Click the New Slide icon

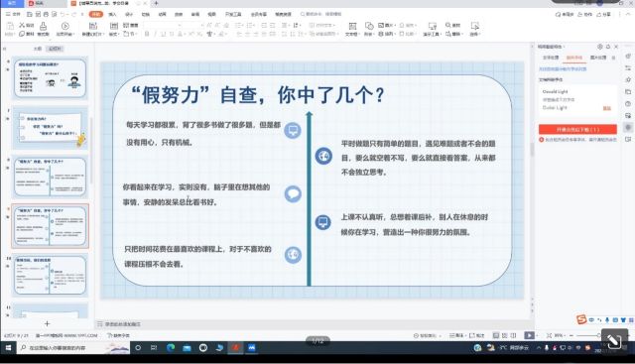[x=92, y=27]
